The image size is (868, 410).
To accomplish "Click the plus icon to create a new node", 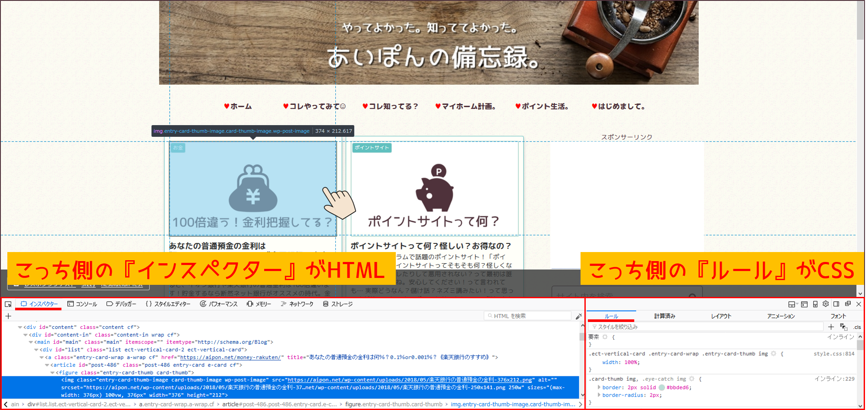I will (x=8, y=316).
